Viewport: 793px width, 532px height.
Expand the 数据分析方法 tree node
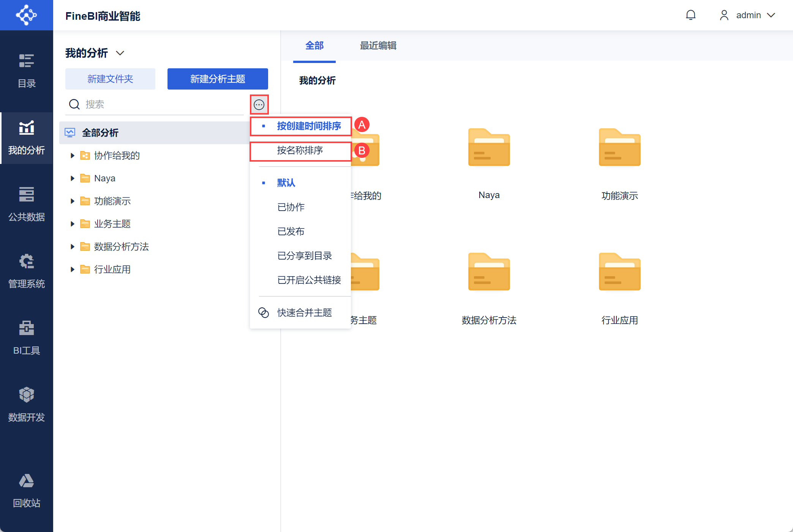coord(72,247)
